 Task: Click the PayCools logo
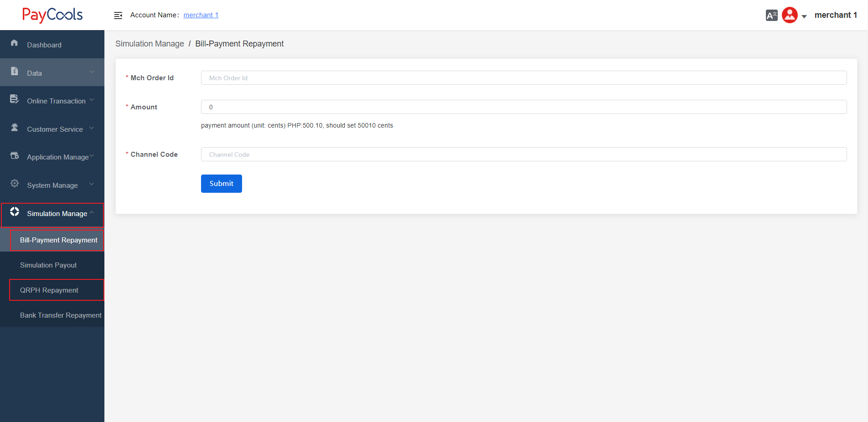click(52, 15)
